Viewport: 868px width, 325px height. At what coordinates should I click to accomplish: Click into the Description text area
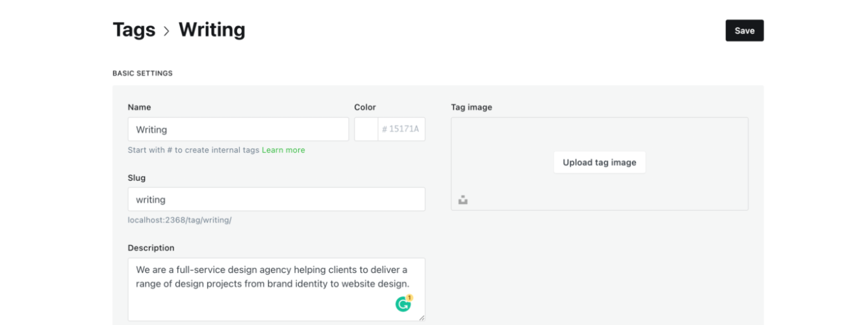277,289
